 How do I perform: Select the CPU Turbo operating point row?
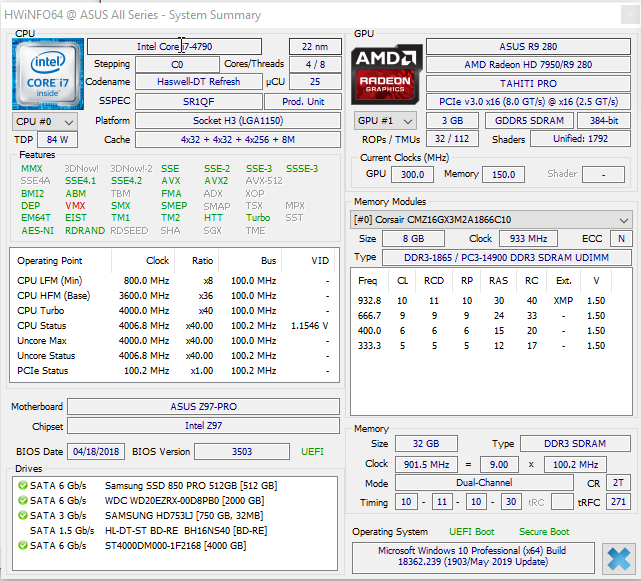click(x=175, y=311)
